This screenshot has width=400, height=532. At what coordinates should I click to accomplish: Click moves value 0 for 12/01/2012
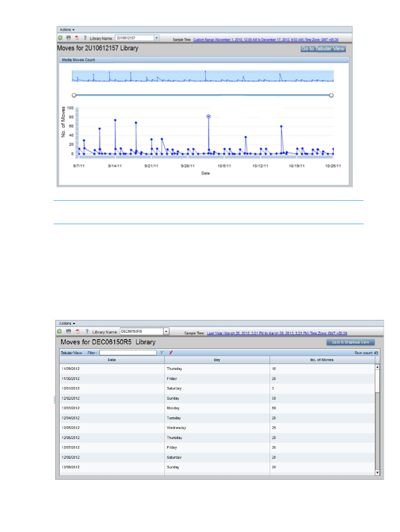(x=322, y=389)
